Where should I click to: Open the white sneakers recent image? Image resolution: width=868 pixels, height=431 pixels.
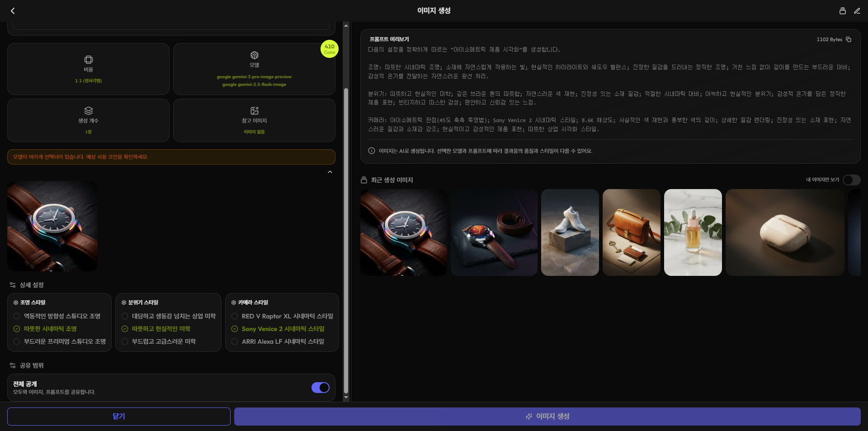tap(570, 232)
